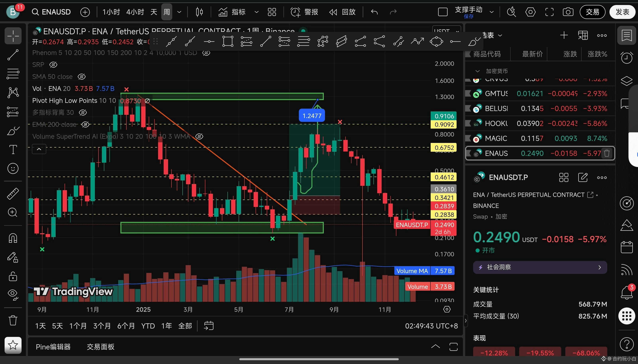The image size is (638, 364).
Task: Show the EMA 200 close indicator
Action: 85,125
